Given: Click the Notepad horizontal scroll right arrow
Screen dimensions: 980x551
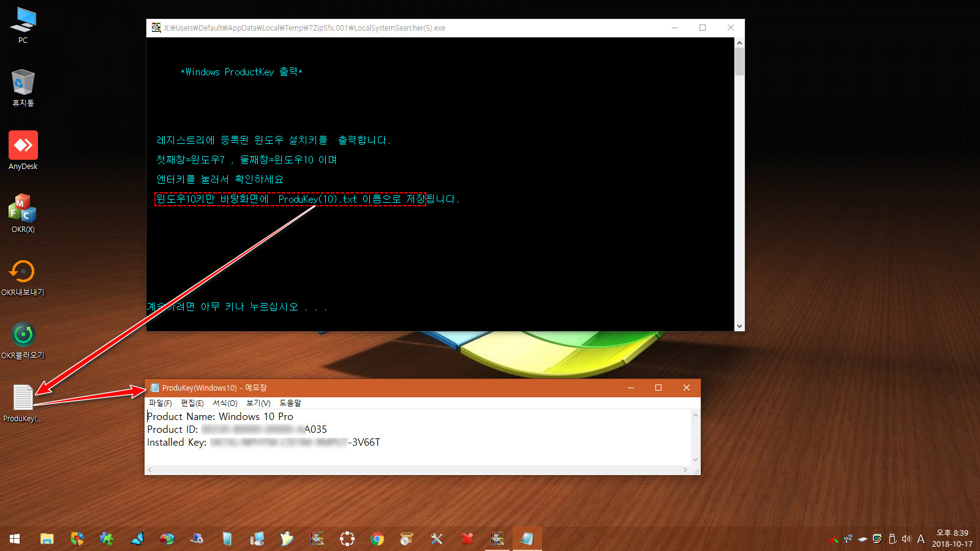Looking at the screenshot, I should pyautogui.click(x=685, y=470).
